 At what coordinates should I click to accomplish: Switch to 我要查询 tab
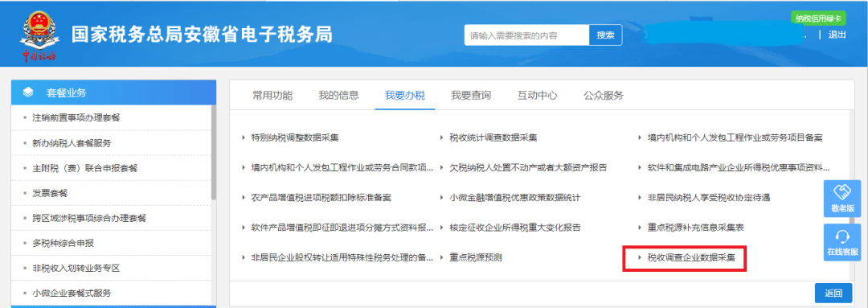(x=471, y=95)
